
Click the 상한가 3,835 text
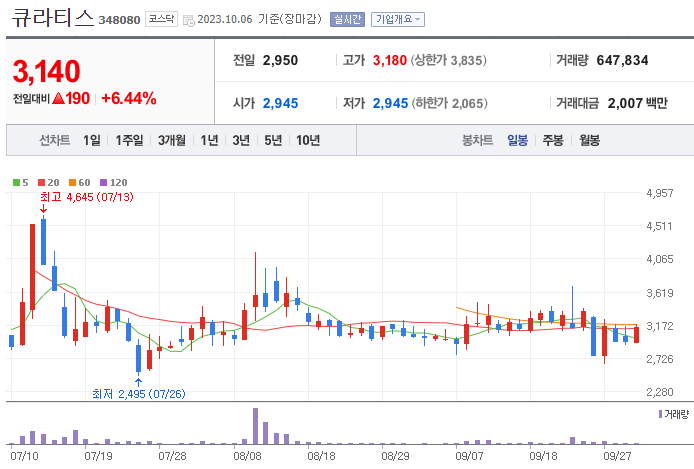(x=449, y=60)
